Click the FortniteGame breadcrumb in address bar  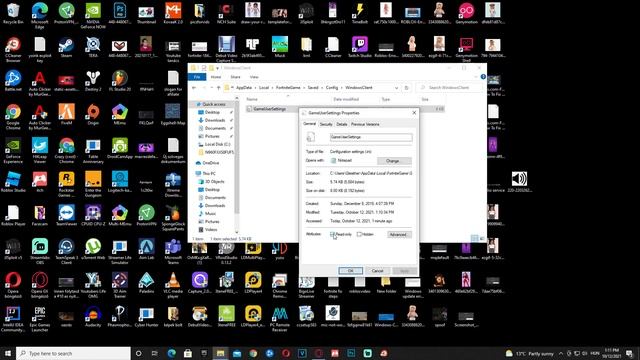coord(288,88)
